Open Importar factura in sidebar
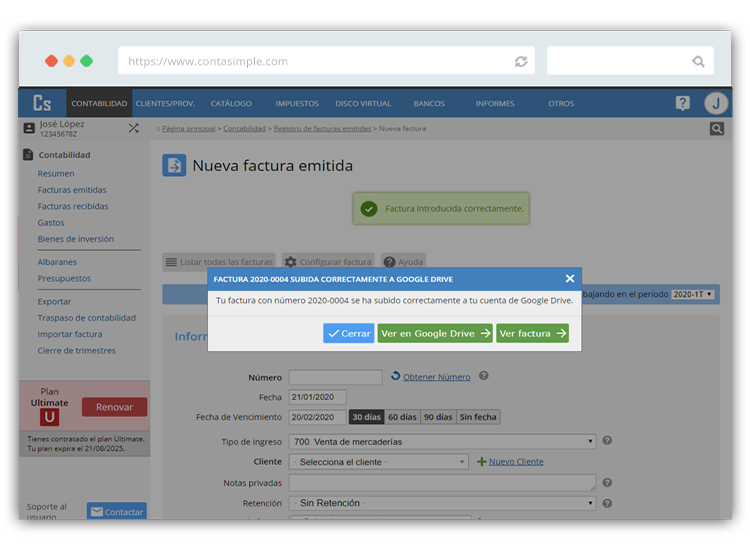This screenshot has width=750, height=552. click(x=70, y=334)
